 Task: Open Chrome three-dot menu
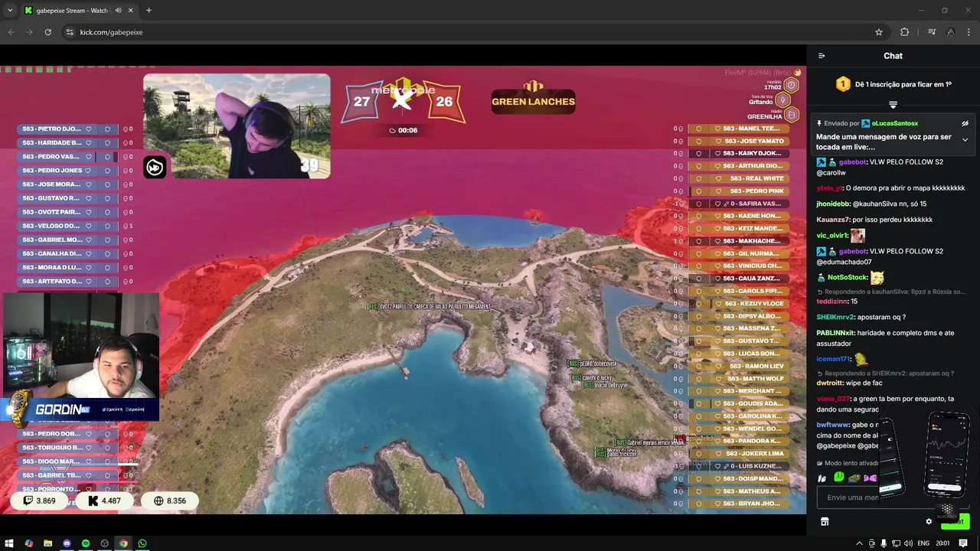point(969,32)
